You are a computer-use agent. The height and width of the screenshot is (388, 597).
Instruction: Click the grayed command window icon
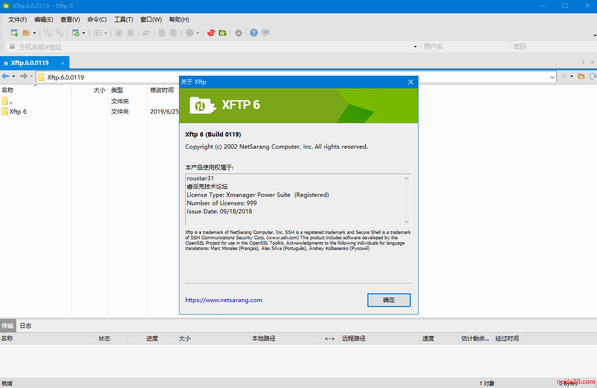pyautogui.click(x=97, y=33)
